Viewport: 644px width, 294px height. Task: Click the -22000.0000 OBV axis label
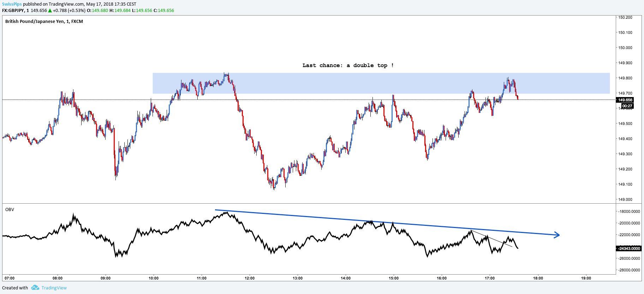pos(629,235)
